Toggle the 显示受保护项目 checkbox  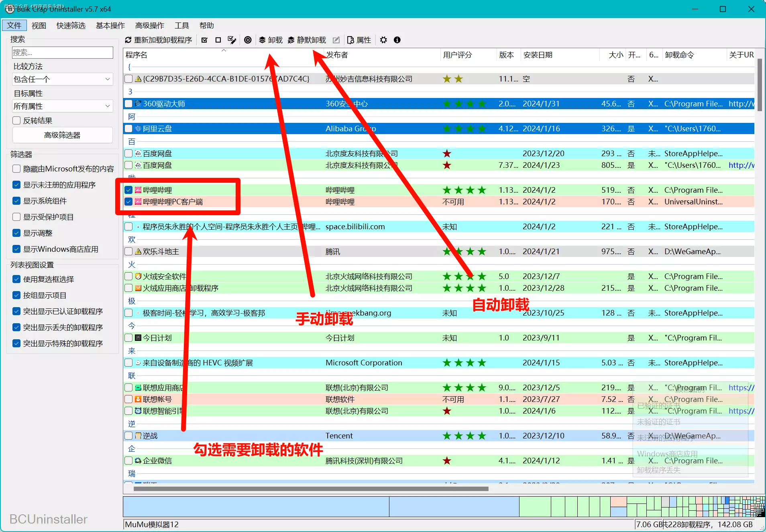click(16, 217)
